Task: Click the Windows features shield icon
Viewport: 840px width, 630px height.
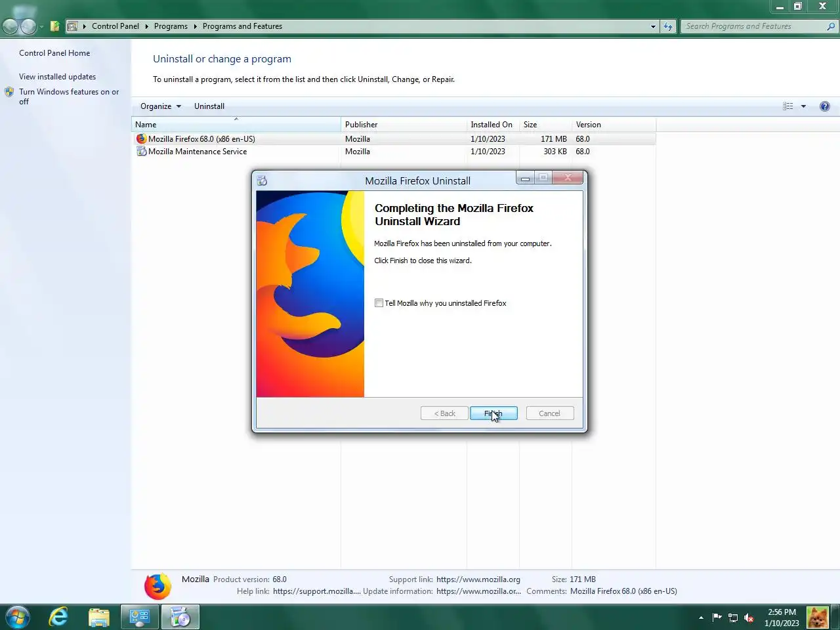Action: pos(9,93)
